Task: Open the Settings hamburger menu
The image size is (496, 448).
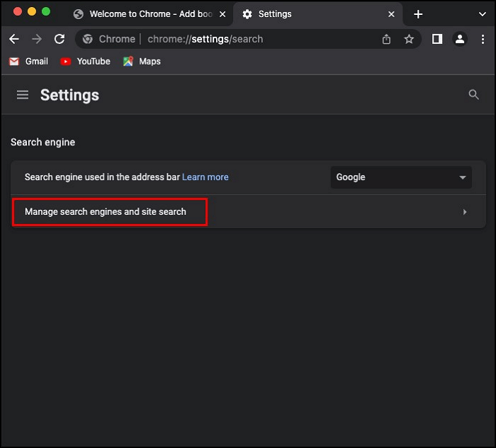Action: (23, 95)
